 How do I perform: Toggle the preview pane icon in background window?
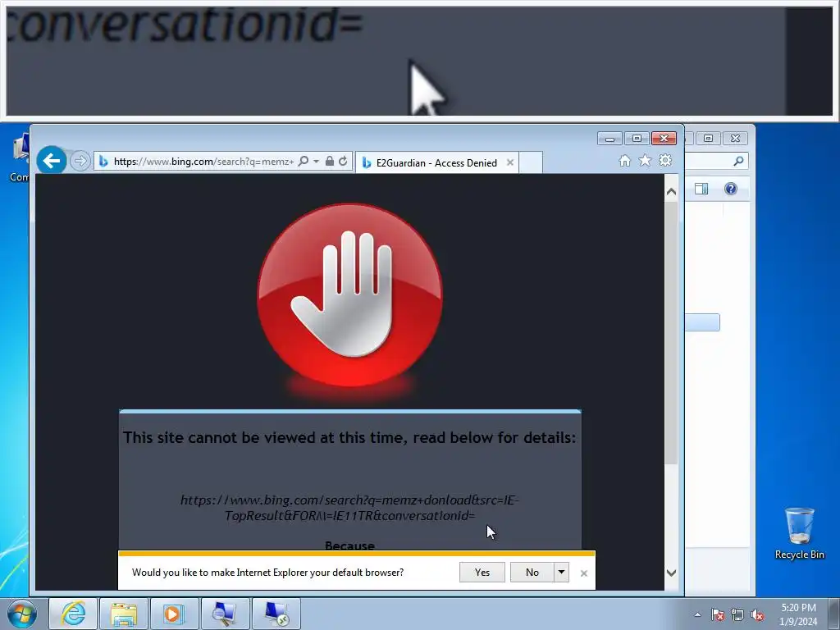pos(701,189)
